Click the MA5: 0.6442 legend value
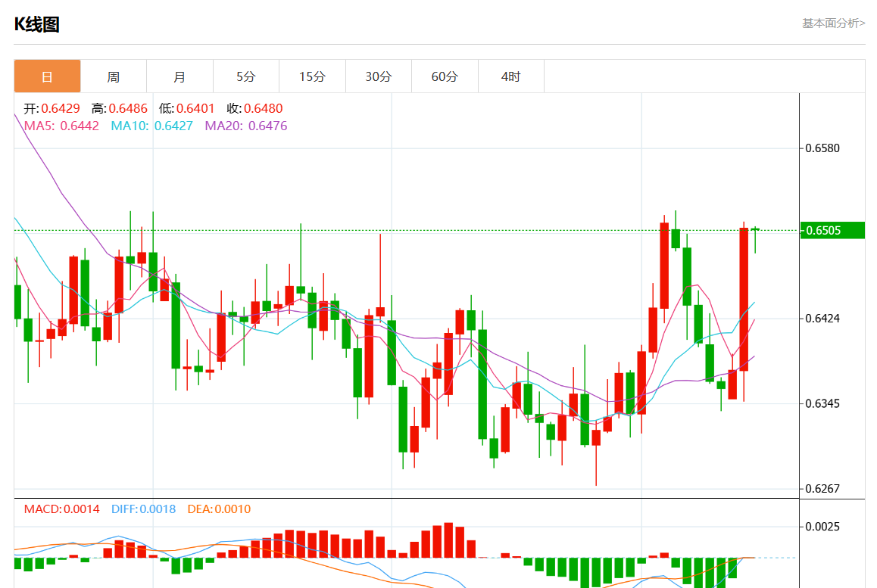877x588 pixels. pyautogui.click(x=61, y=126)
